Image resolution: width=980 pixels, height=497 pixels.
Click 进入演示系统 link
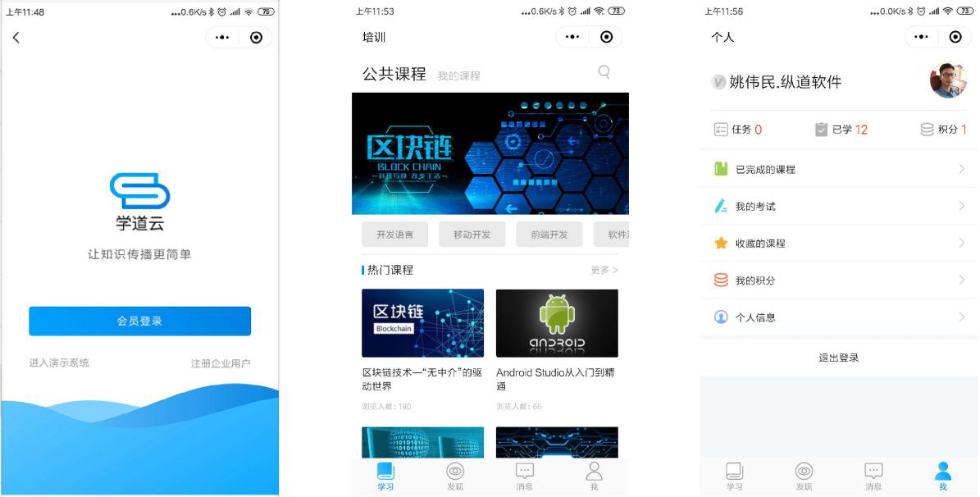59,362
